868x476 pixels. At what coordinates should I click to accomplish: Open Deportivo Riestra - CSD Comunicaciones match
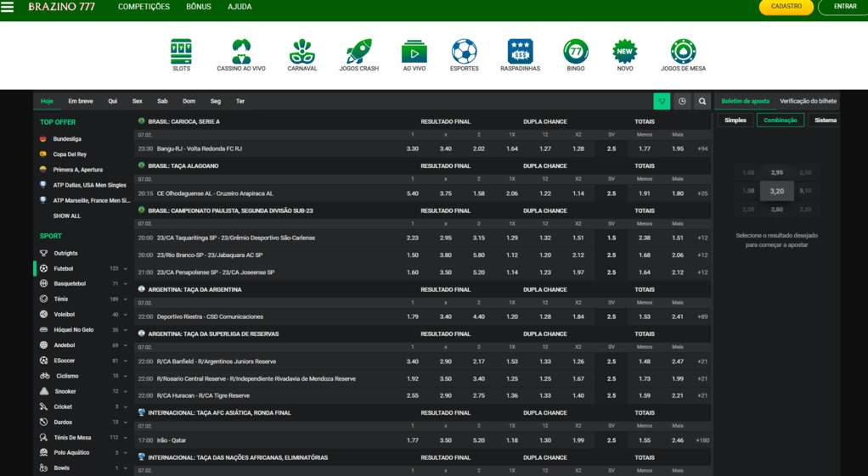click(x=210, y=316)
